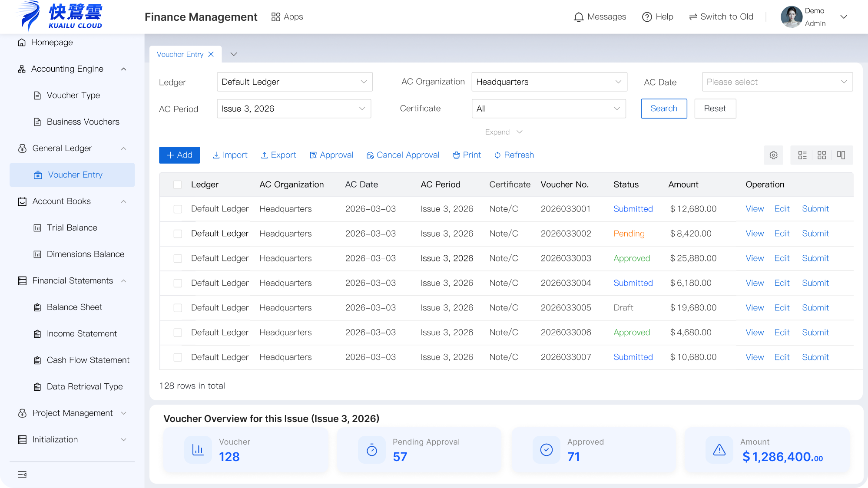Click the Data Retrieval Type icon
The image size is (868, 488).
coord(37,387)
